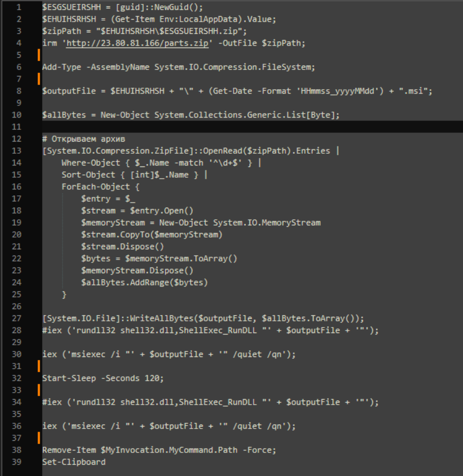
Task: Click the Set-Clipboard line
Action: (74, 462)
